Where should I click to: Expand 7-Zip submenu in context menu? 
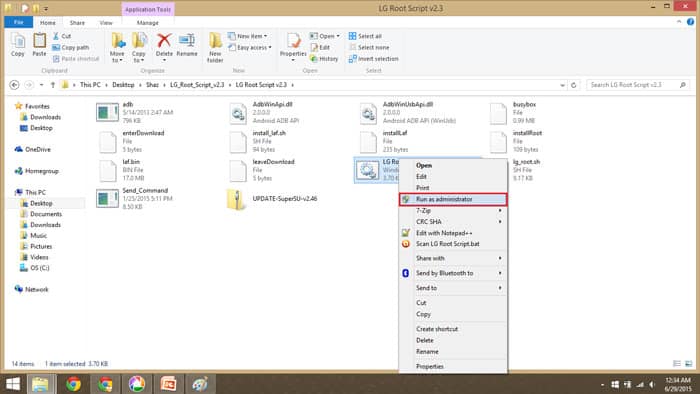tap(453, 211)
